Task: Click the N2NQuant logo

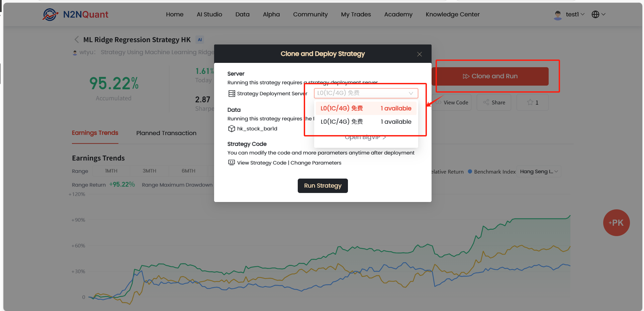Action: 75,14
